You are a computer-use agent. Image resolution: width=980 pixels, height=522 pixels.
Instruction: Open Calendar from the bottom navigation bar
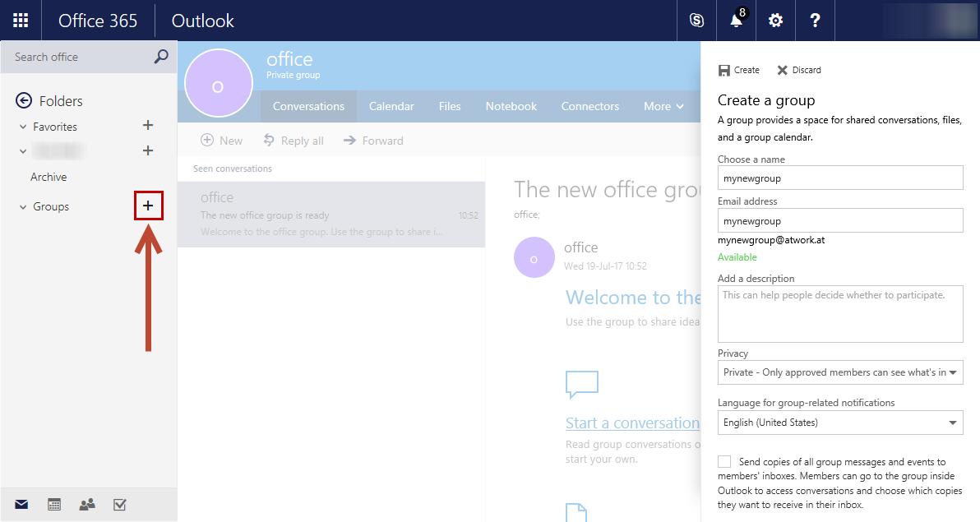[54, 505]
